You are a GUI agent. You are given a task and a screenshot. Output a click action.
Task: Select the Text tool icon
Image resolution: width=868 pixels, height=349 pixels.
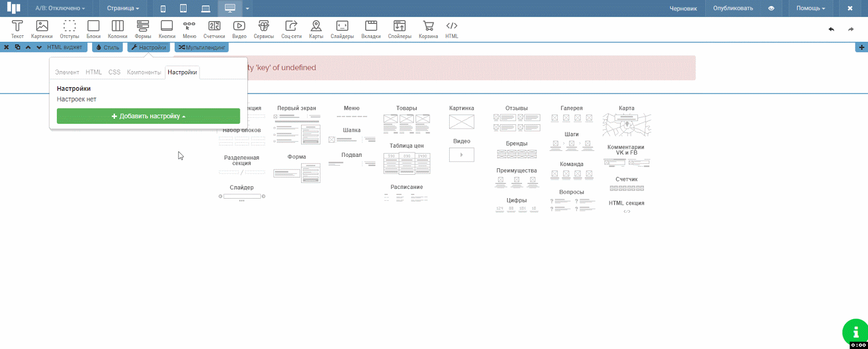[17, 29]
